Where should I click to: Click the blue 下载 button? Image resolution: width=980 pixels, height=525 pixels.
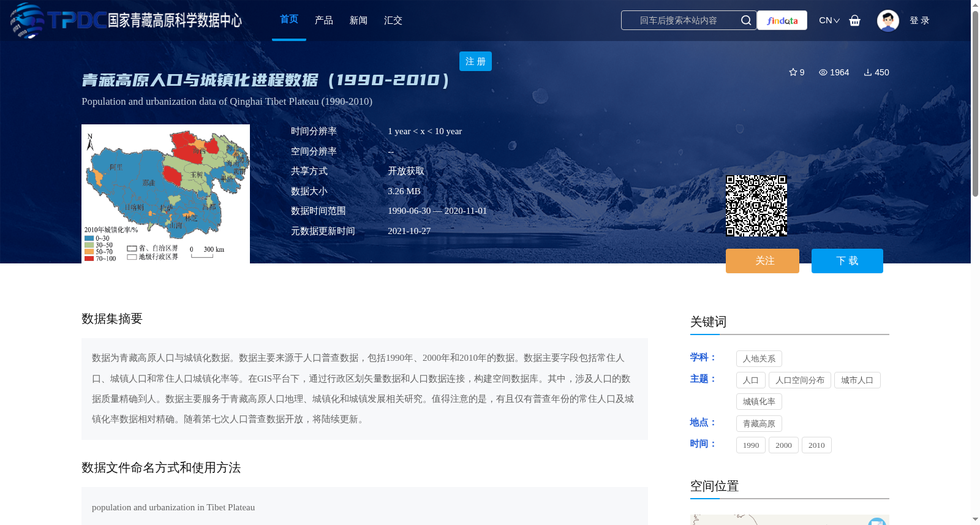[x=847, y=261]
